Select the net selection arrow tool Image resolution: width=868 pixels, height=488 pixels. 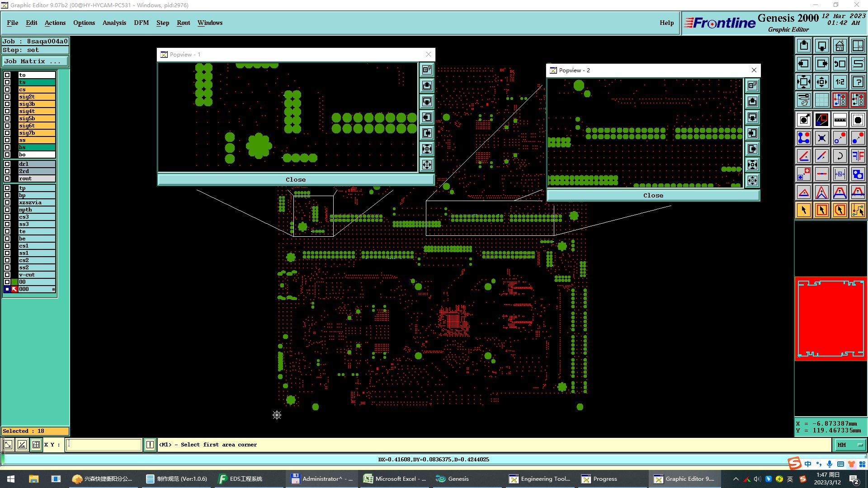click(858, 210)
